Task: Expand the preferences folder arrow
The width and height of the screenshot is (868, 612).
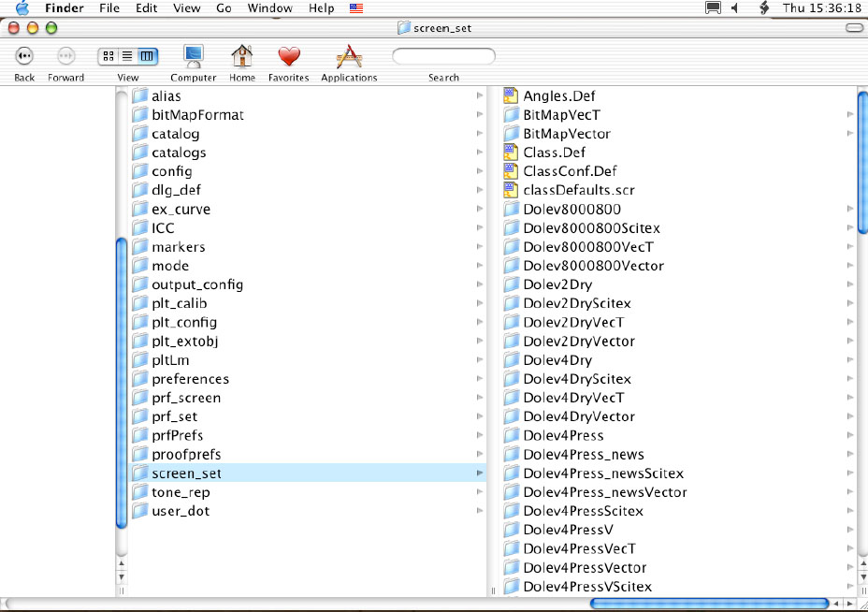Action: click(480, 379)
